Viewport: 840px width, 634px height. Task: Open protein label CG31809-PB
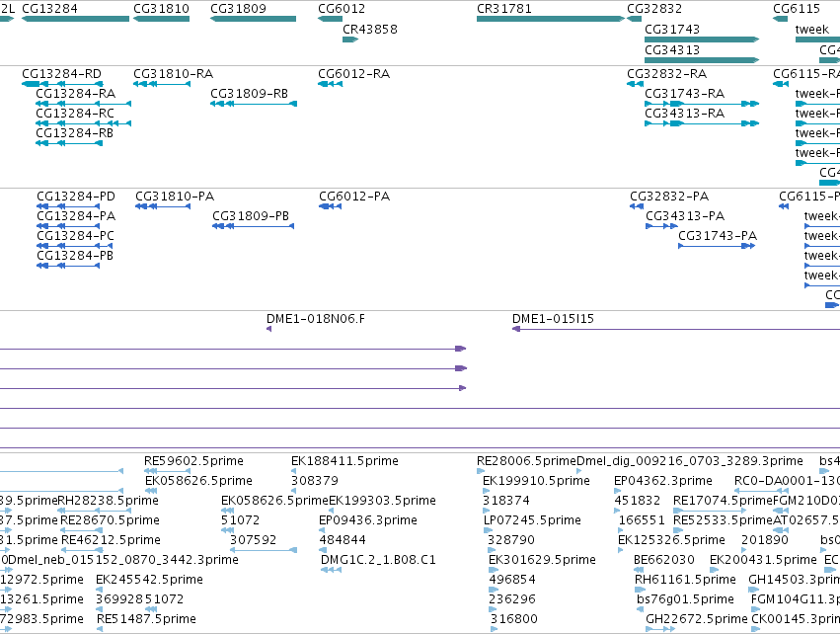point(251,216)
